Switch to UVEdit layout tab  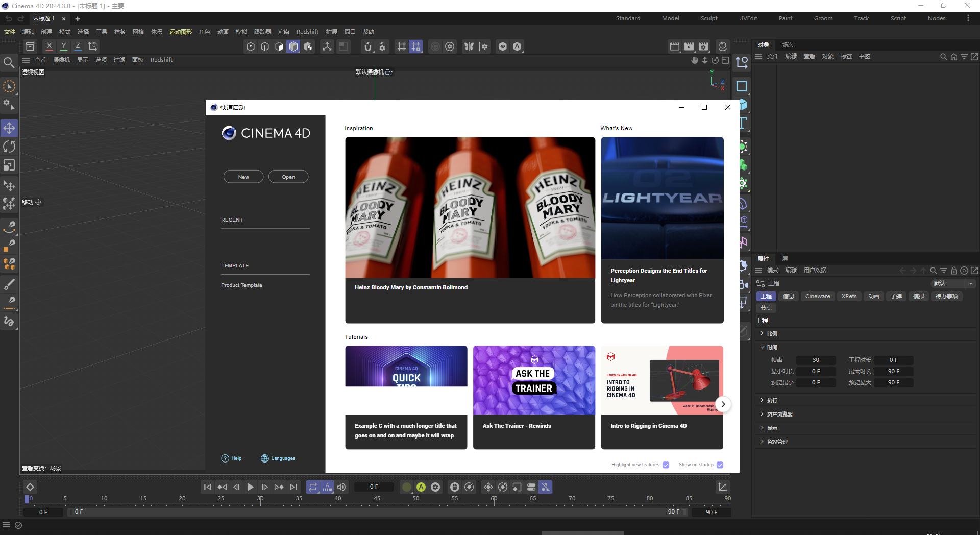(x=748, y=18)
